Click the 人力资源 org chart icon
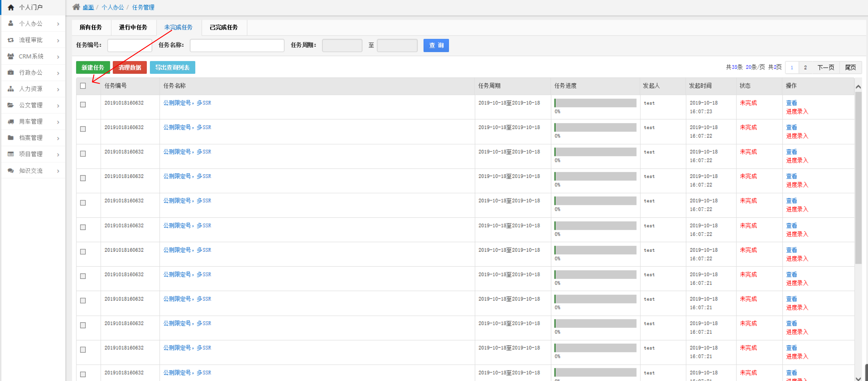Screen dimensions: 868x381 coord(11,89)
